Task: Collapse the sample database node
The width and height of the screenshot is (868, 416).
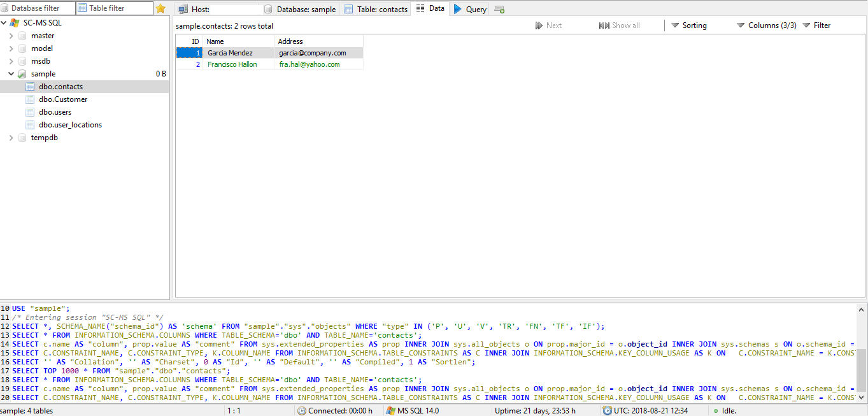Action: click(x=11, y=74)
